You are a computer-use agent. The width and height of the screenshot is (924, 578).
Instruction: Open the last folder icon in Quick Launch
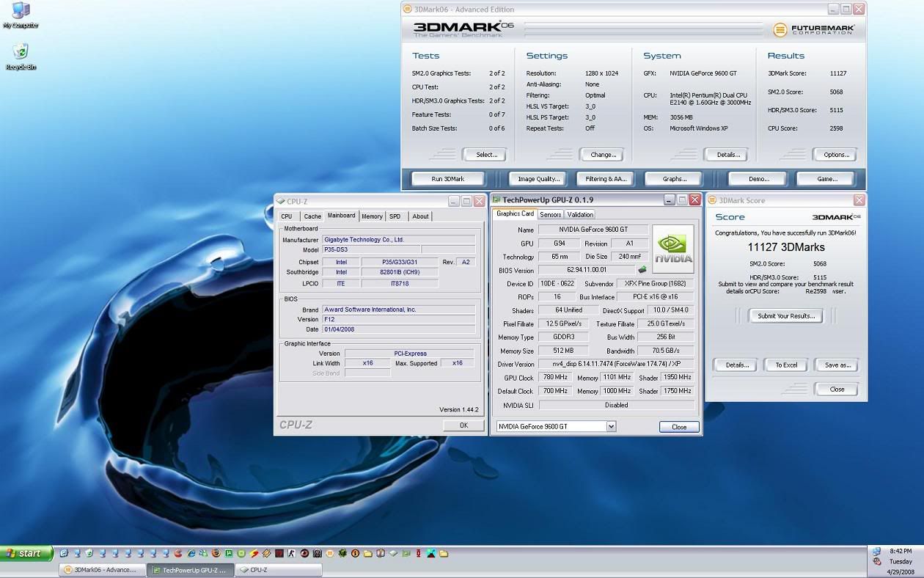click(x=444, y=553)
